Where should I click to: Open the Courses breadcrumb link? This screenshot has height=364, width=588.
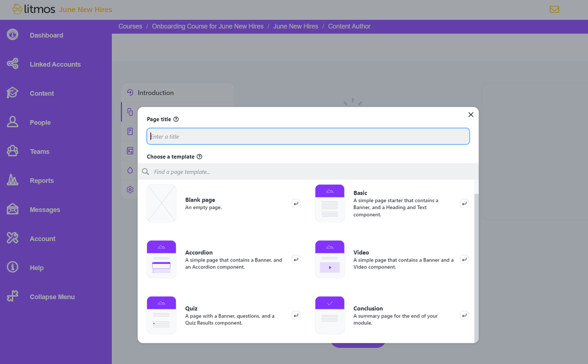pyautogui.click(x=130, y=26)
